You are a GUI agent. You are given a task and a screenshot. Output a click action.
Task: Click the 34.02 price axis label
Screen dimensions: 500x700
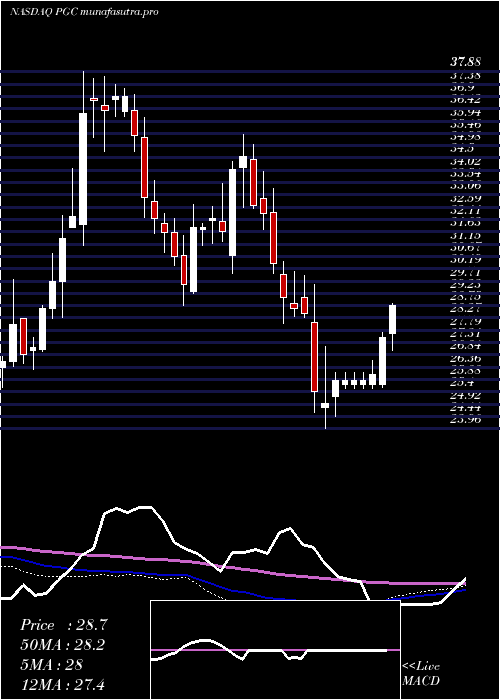(465, 161)
